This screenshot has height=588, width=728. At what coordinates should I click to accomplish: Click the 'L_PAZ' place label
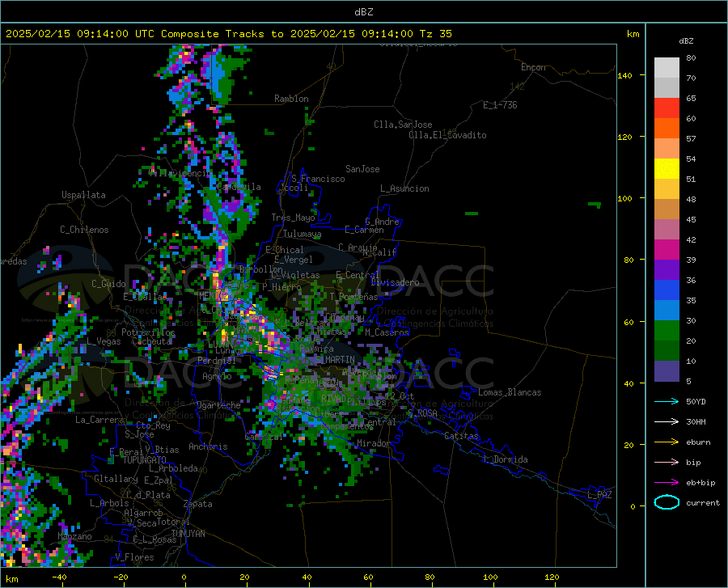599,495
